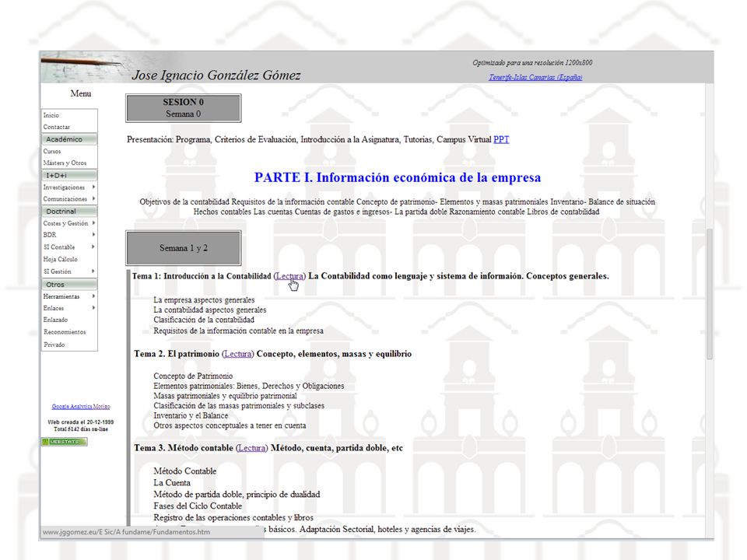The image size is (747, 560).
Task: Click the Semana 1 y 2 box
Action: [184, 248]
